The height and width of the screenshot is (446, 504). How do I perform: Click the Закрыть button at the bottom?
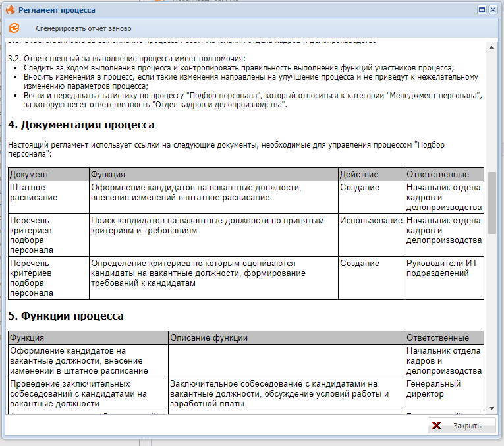(x=462, y=426)
